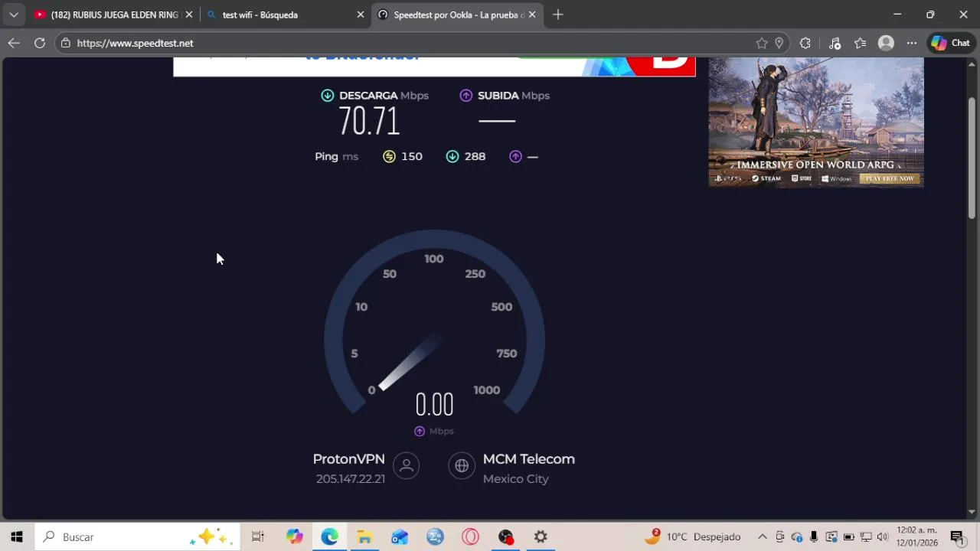This screenshot has height=551, width=980.
Task: Click the Buscar taskbar search box
Action: coord(138,536)
